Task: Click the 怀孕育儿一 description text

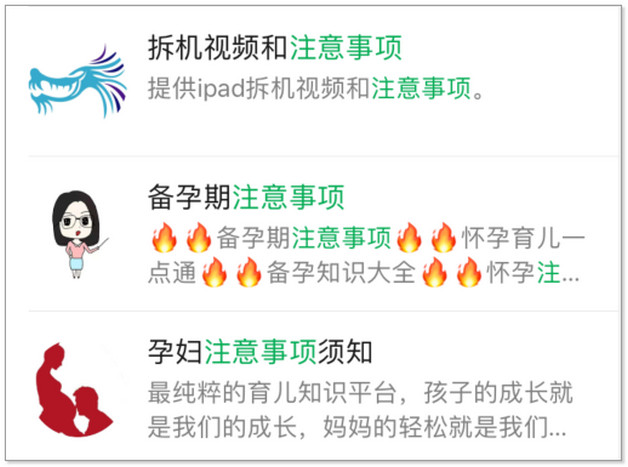Action: pos(523,238)
